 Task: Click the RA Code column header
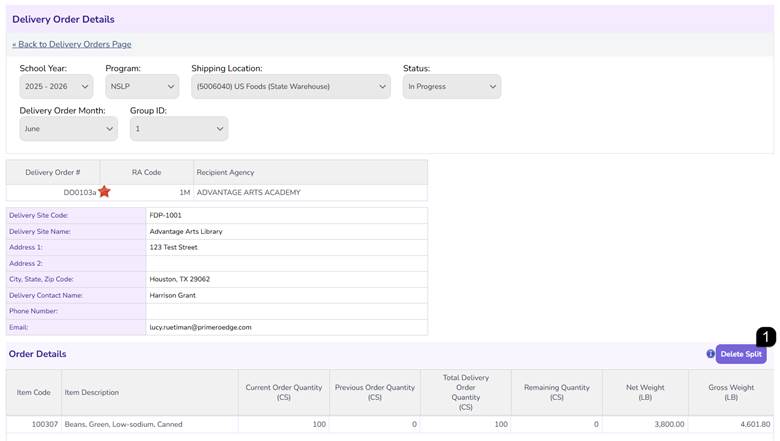point(146,173)
